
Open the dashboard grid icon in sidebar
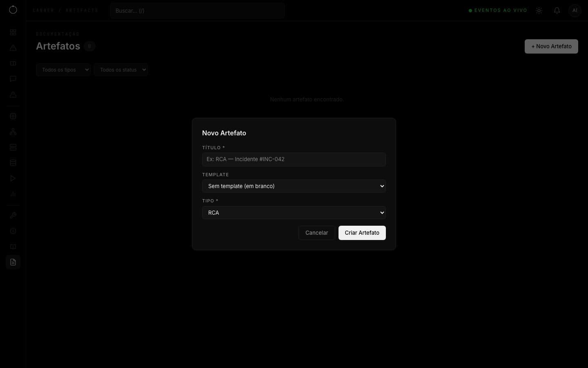tap(13, 32)
